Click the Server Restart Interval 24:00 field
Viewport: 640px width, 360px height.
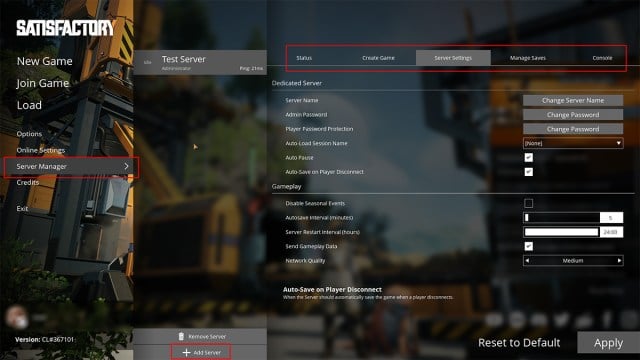point(611,232)
